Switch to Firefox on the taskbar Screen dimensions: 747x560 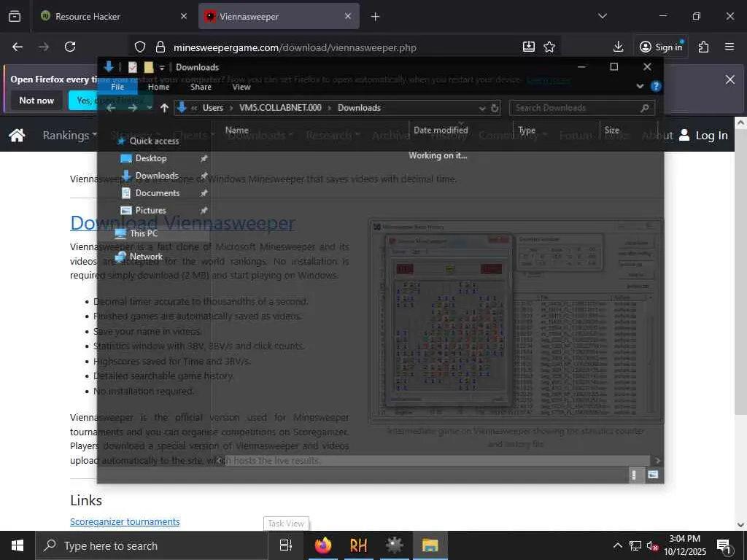(323, 545)
